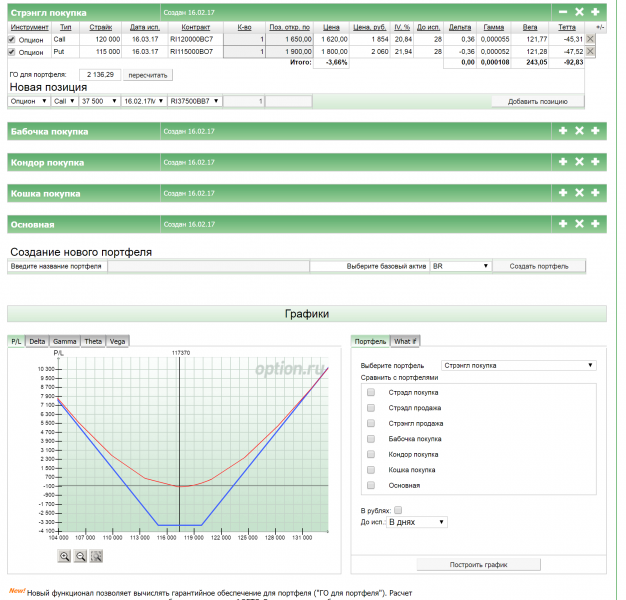This screenshot has height=600, width=626.
Task: Open the Выберите портфель dropdown showing Стрэнгл покупка
Action: 519,365
